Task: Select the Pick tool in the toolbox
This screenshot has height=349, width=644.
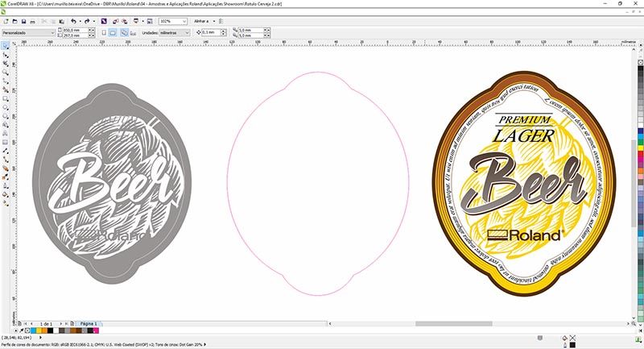Action: pos(6,46)
